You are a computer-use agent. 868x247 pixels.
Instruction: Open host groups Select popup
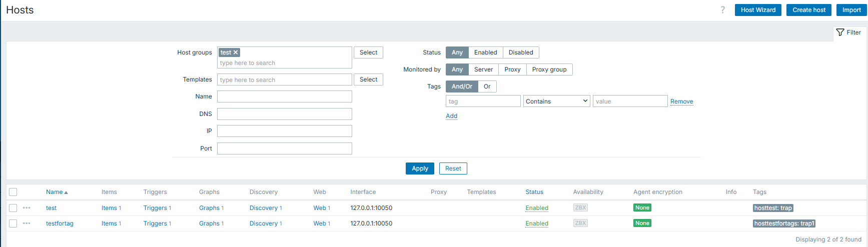point(368,52)
